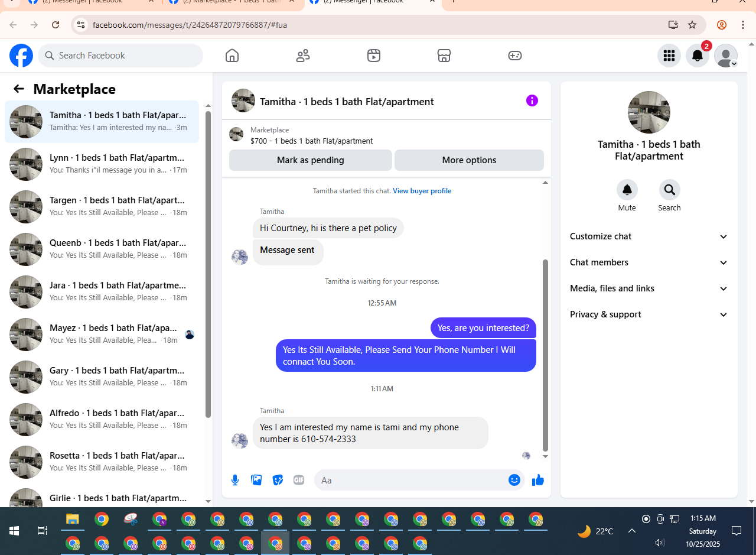Open Task View on taskbar
Image resolution: width=756 pixels, height=555 pixels.
43,531
